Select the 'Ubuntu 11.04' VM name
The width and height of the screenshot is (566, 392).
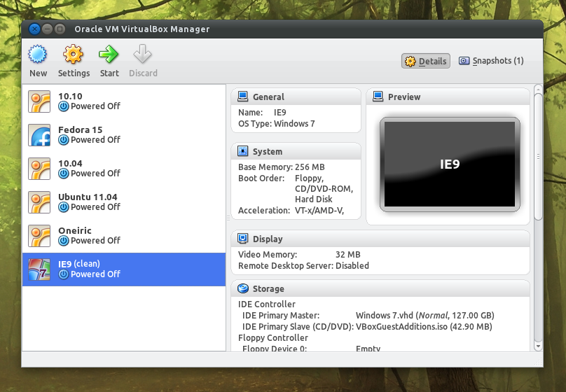click(88, 197)
